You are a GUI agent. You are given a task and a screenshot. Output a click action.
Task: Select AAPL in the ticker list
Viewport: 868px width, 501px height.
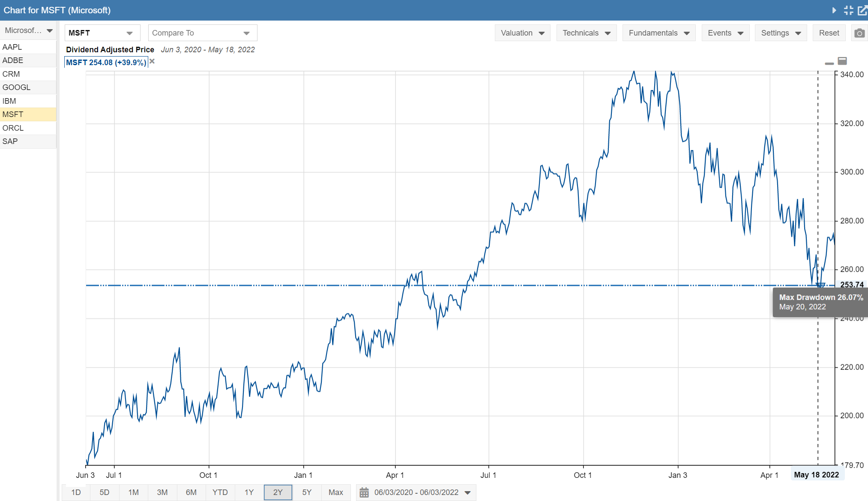(x=28, y=47)
